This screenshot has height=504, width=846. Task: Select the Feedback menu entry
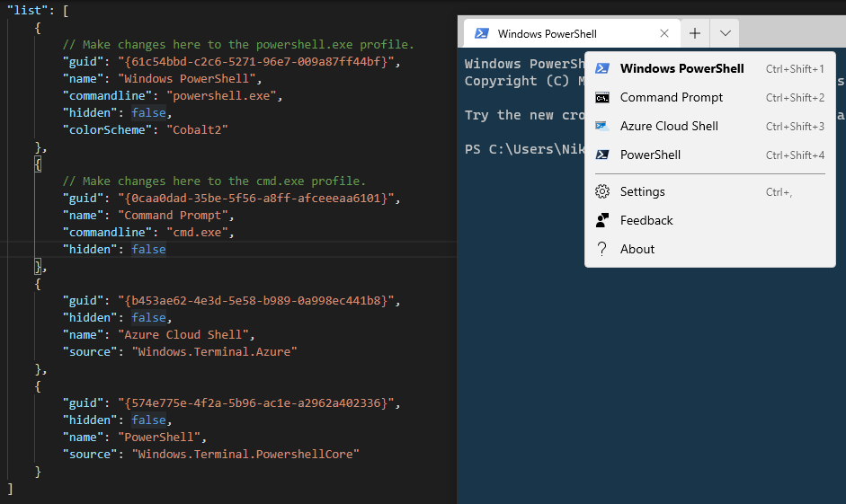click(710, 220)
